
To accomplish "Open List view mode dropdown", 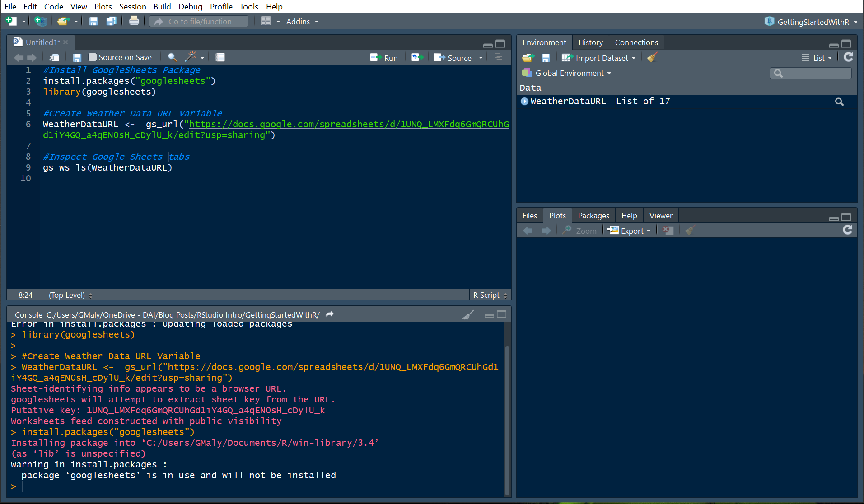I will tap(817, 58).
